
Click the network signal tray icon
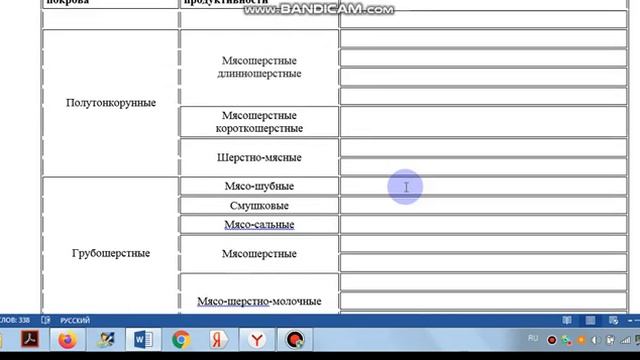625,340
